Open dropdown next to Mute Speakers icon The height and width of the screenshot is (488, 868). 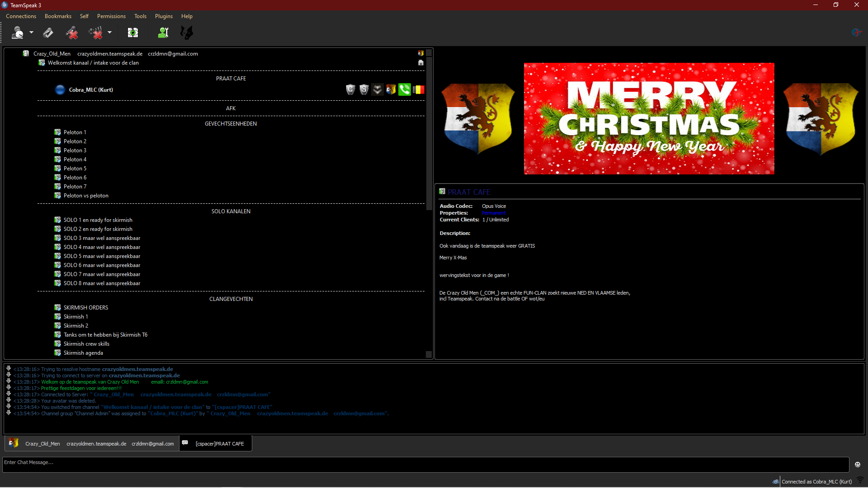pyautogui.click(x=109, y=33)
